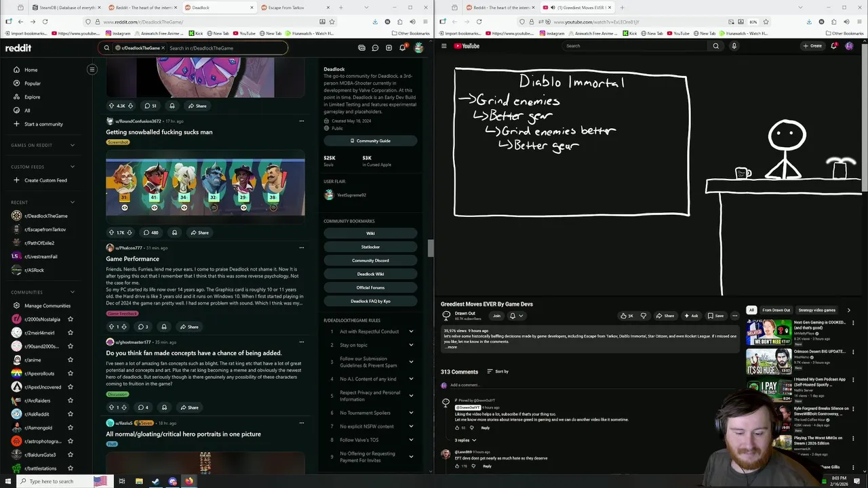Favorite r/AskReddit community star
The height and width of the screenshot is (488, 868).
(x=71, y=414)
